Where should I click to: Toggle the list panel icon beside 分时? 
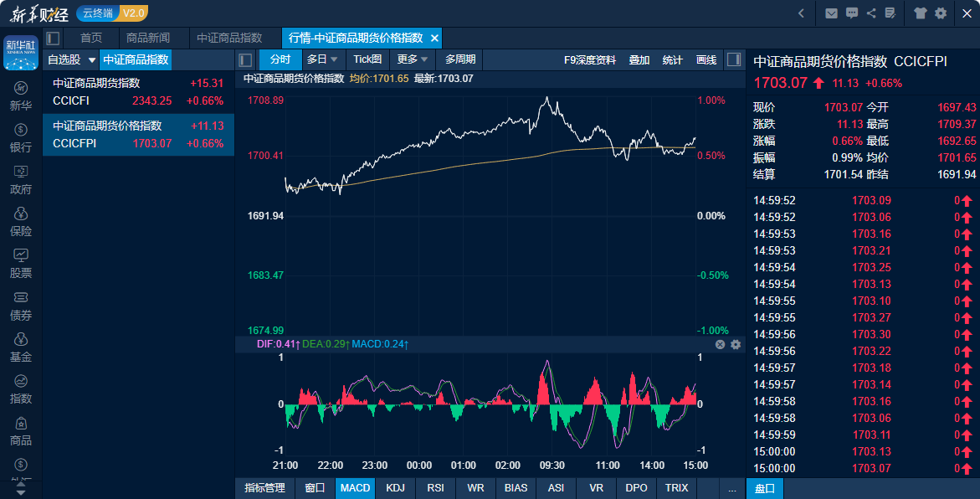245,60
